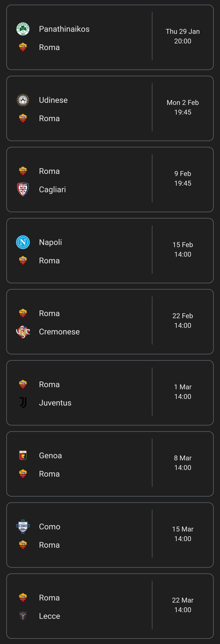Image resolution: width=220 pixels, height=644 pixels.
Task: Open the Udinese team name link
Action: [x=53, y=100]
